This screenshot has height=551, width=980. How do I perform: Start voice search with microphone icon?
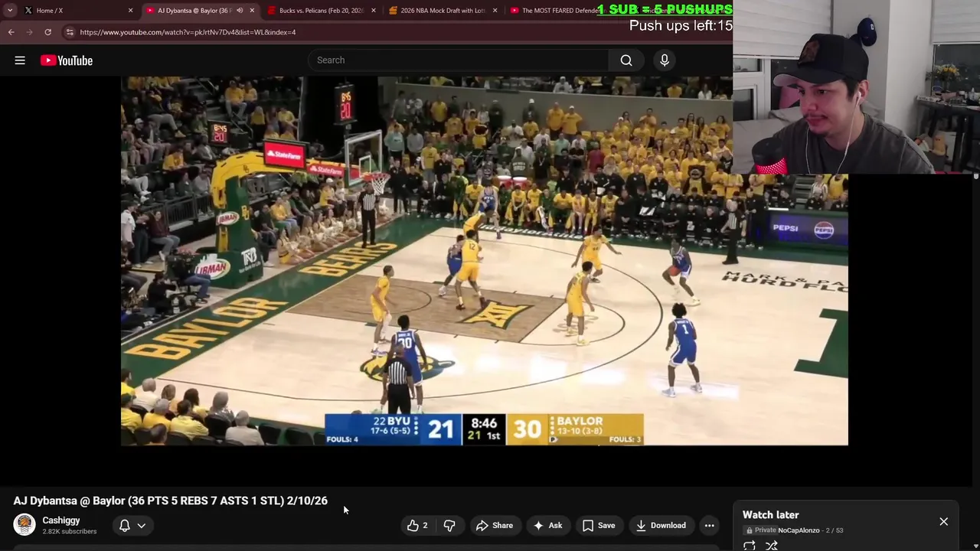(665, 60)
